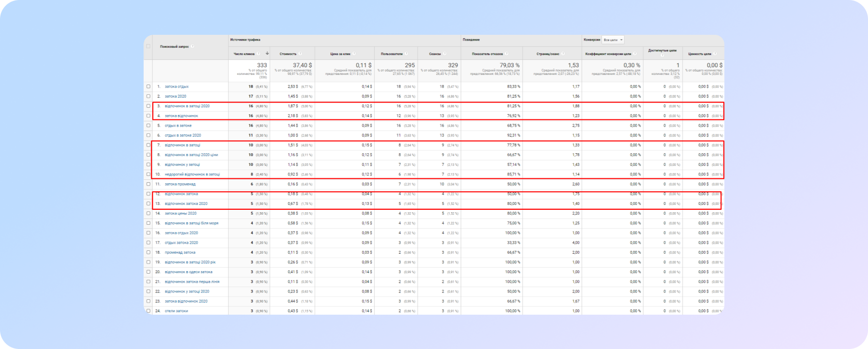Open query link 'відпочинок затока 2020'
The height and width of the screenshot is (349, 868).
click(x=186, y=204)
